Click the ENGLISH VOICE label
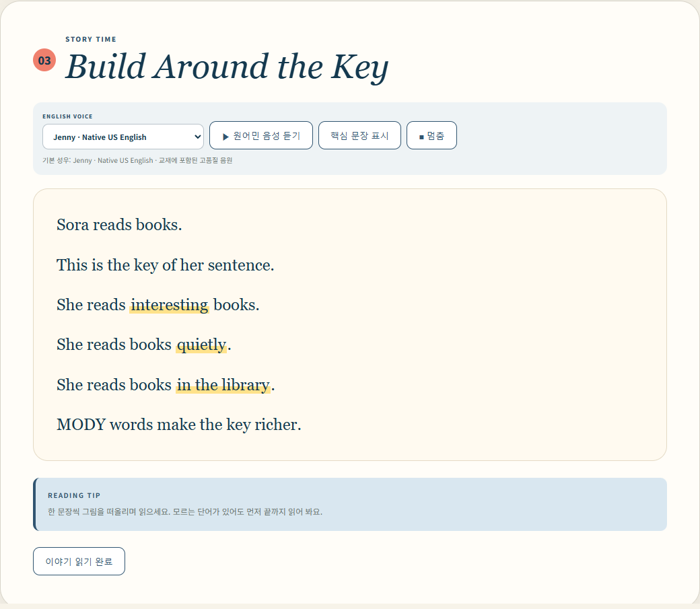 (67, 116)
